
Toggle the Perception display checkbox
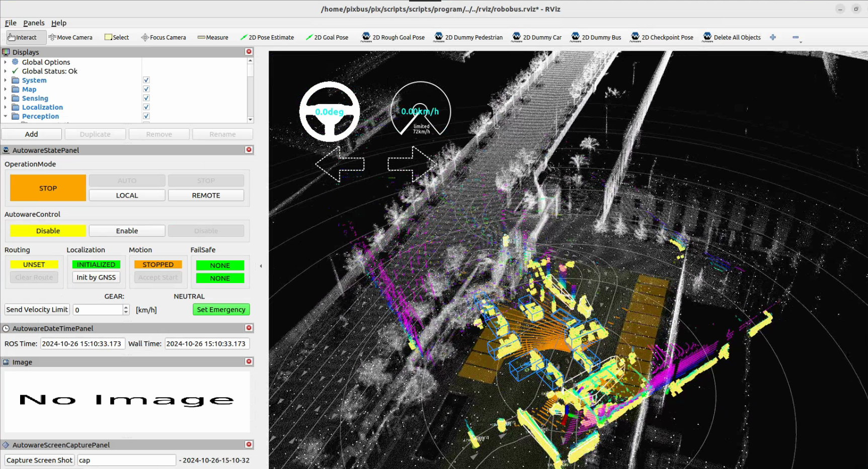click(x=146, y=116)
